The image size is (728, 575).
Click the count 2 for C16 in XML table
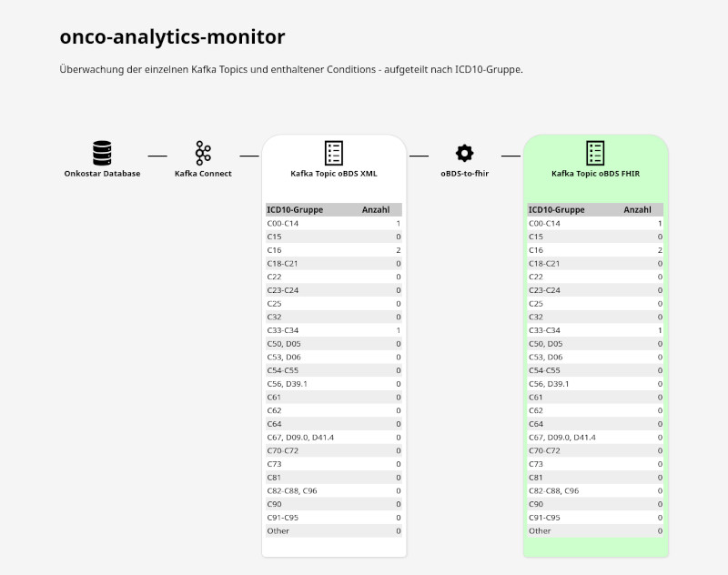[x=399, y=250]
